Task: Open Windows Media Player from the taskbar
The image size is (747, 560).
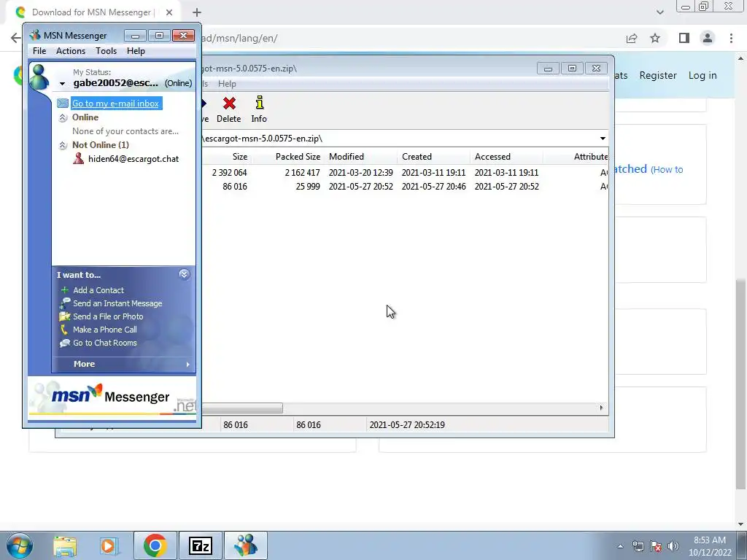Action: pyautogui.click(x=109, y=545)
